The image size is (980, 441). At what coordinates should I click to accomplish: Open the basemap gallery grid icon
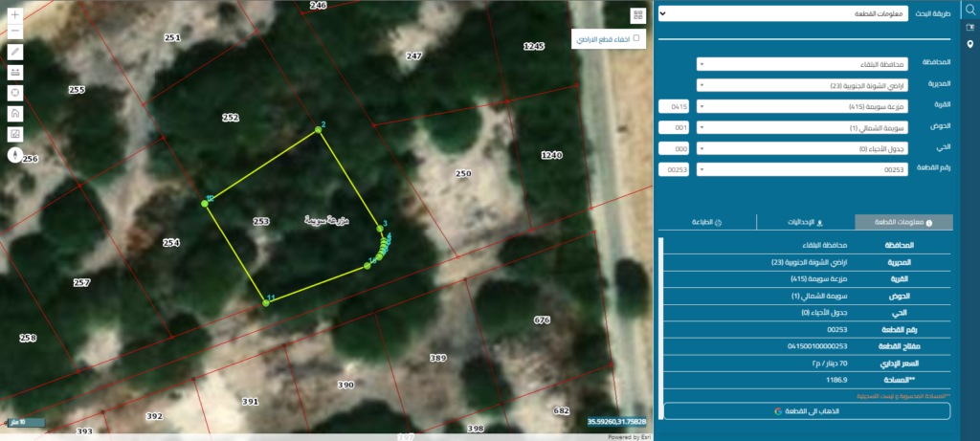[637, 15]
